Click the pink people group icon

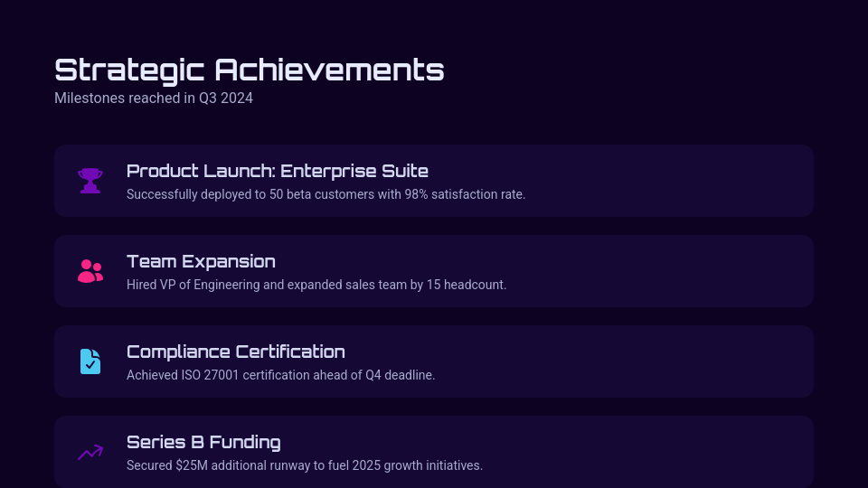[x=90, y=271]
